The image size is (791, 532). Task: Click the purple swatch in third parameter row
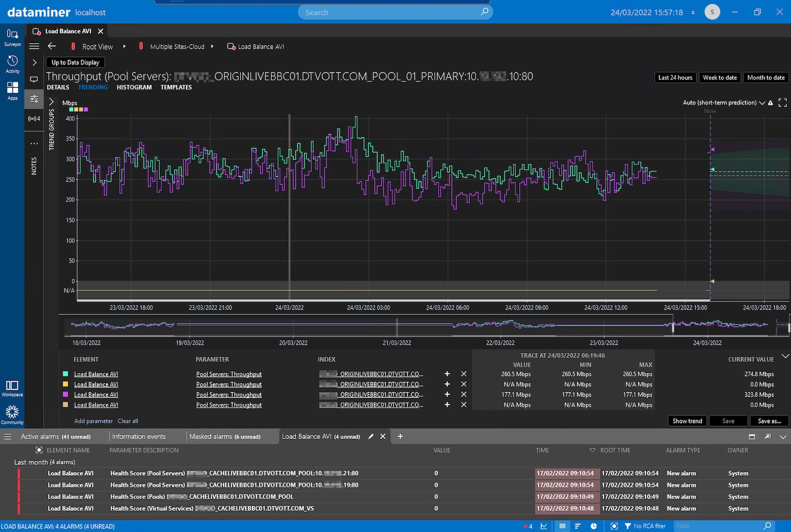click(x=65, y=395)
